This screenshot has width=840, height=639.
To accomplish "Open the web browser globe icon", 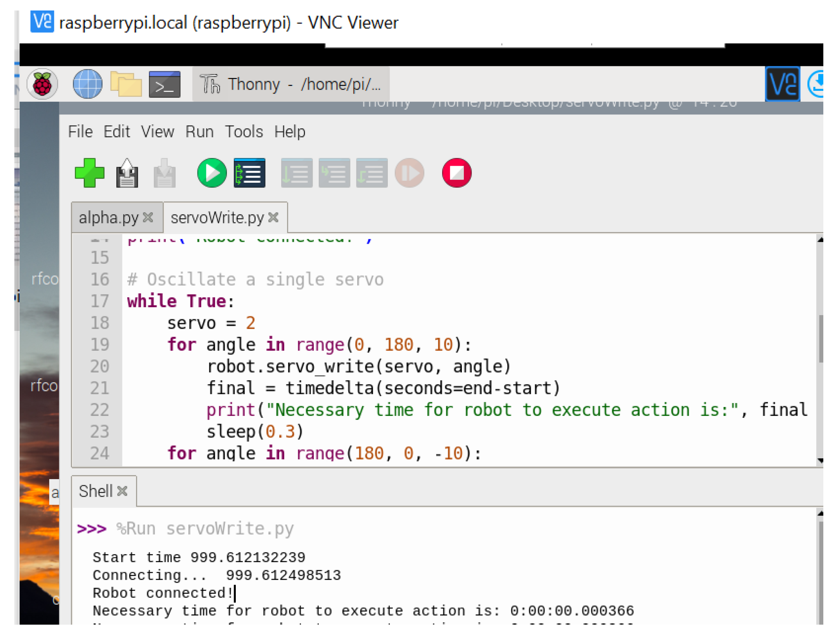I will coord(87,84).
